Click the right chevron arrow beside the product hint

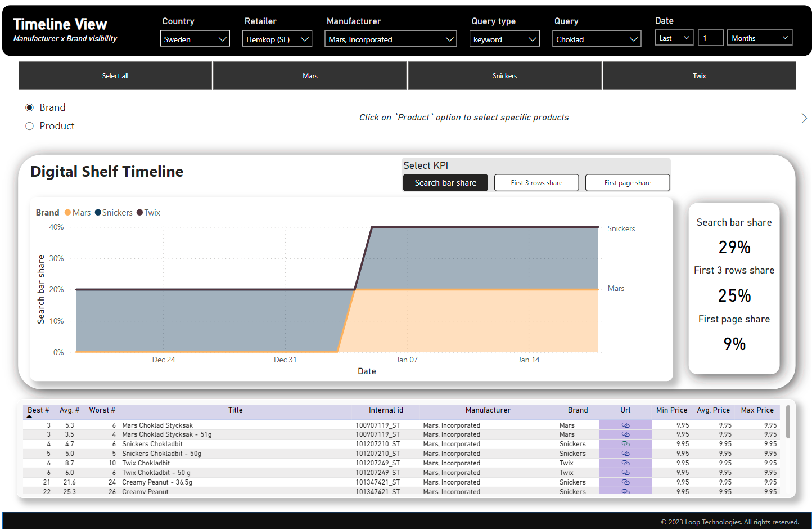[804, 118]
